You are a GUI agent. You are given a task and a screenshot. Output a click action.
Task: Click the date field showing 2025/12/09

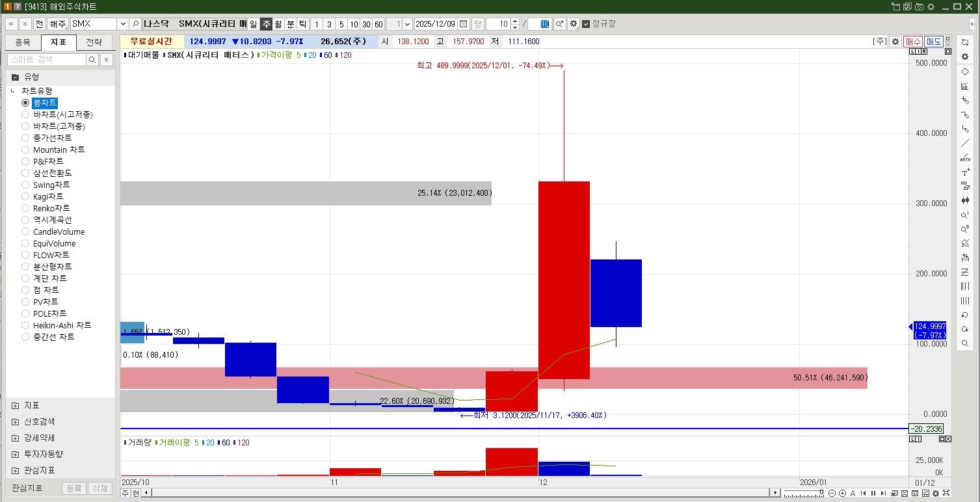coord(436,24)
